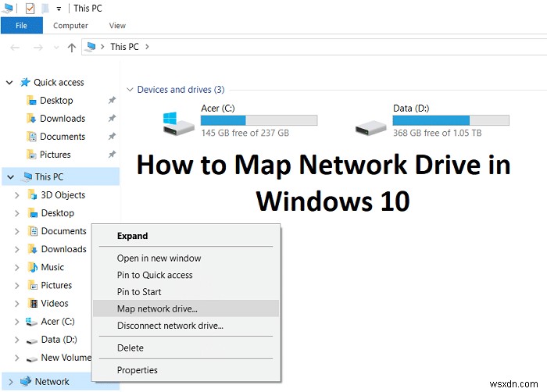Click the pin icon next to Quick access Documents
This screenshot has height=392, width=547.
coord(112,137)
